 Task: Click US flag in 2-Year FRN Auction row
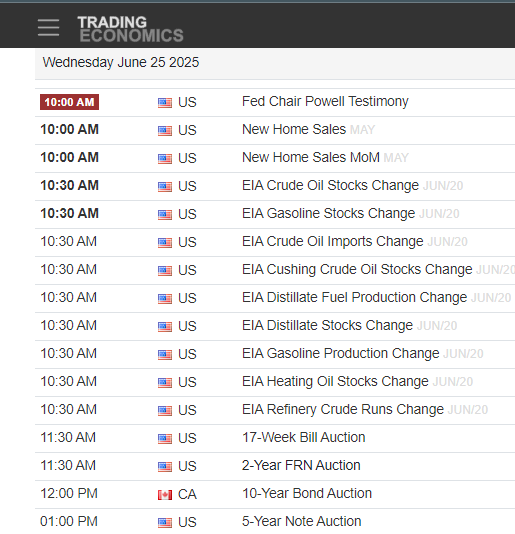tap(165, 466)
